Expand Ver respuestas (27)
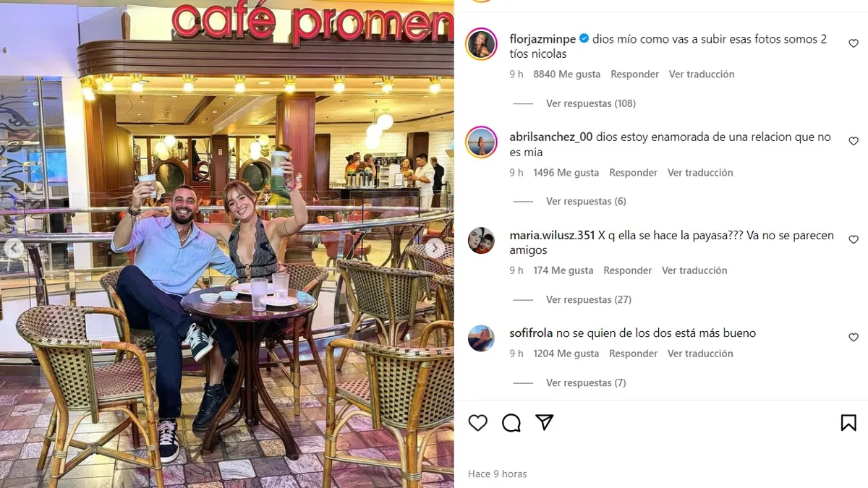Screen dimensions: 868x488 589,299
